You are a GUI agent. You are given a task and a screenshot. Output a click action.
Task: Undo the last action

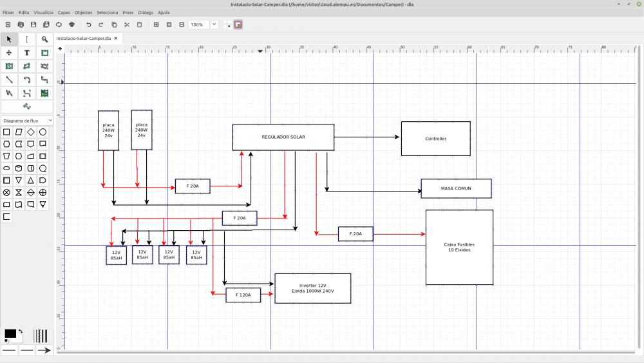[x=88, y=25]
